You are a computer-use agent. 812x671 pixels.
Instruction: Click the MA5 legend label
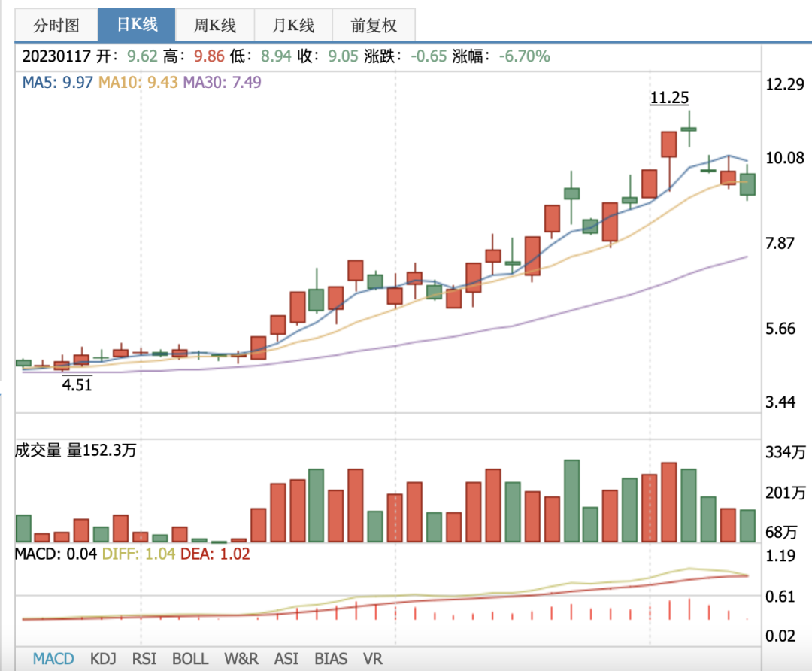coord(57,82)
